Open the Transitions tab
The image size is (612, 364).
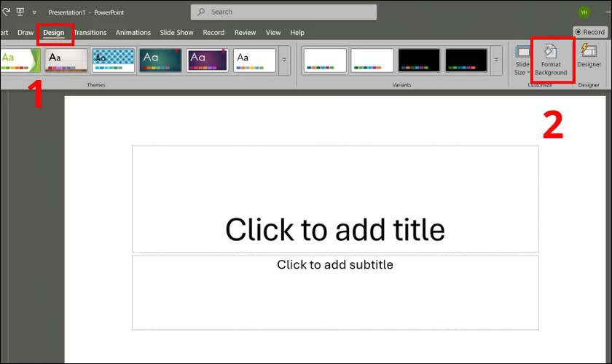point(90,33)
